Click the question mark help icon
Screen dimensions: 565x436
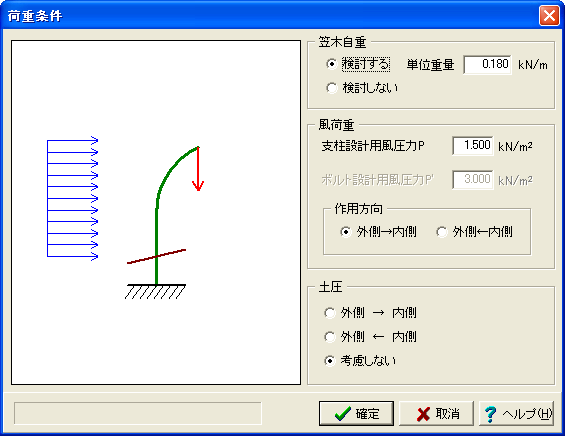490,414
